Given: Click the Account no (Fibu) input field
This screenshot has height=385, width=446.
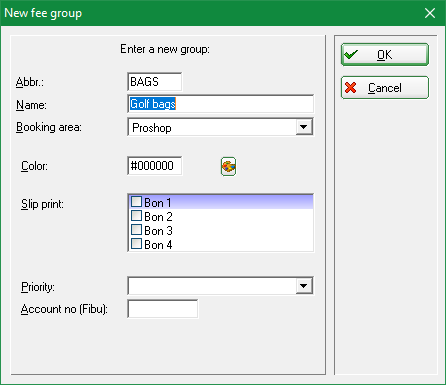Looking at the screenshot, I should [163, 309].
